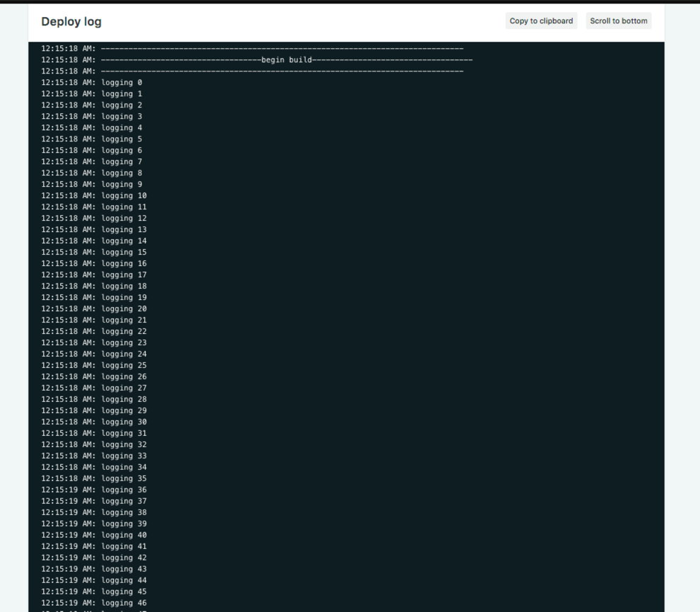Screen dimensions: 700x612
Task: Click the black bar above the header
Action: (350, 2)
